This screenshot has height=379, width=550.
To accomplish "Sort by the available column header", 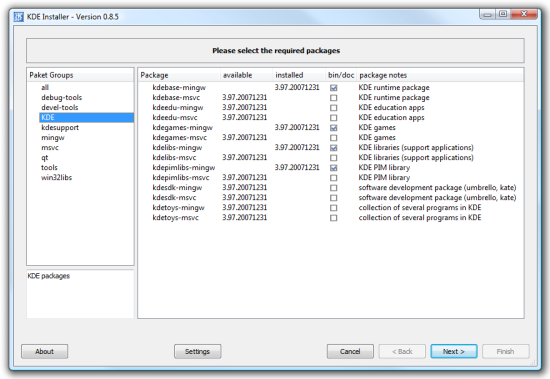I will [x=246, y=75].
